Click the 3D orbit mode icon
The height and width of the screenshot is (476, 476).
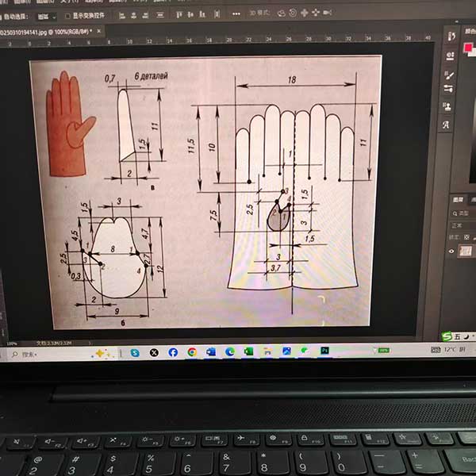293,12
